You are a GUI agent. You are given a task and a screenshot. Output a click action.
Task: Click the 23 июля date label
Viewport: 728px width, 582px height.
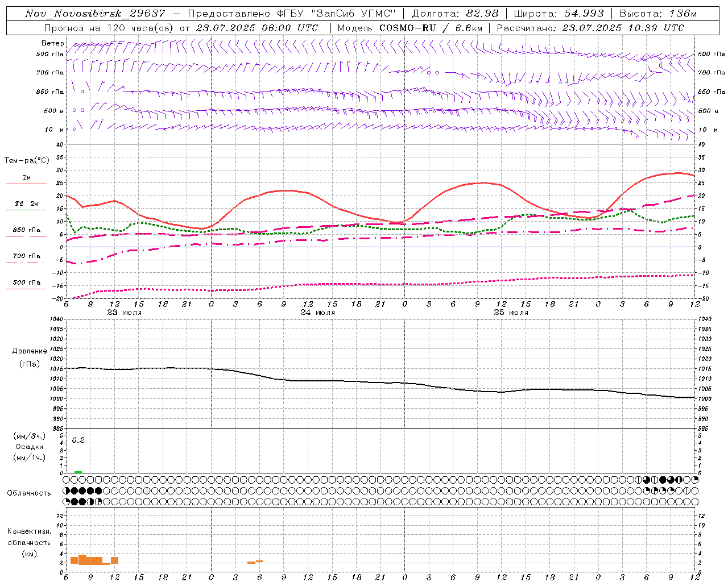125,313
